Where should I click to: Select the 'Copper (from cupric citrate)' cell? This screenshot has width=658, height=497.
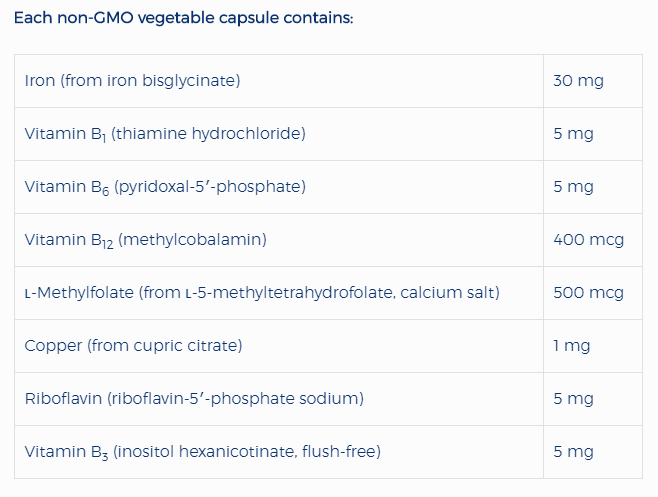(133, 346)
